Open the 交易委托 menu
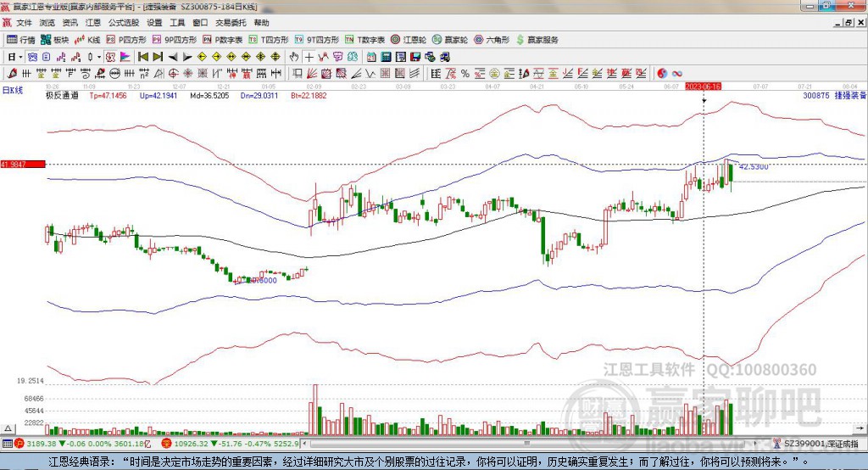Viewport: 868px width, 470px height. 231,23
